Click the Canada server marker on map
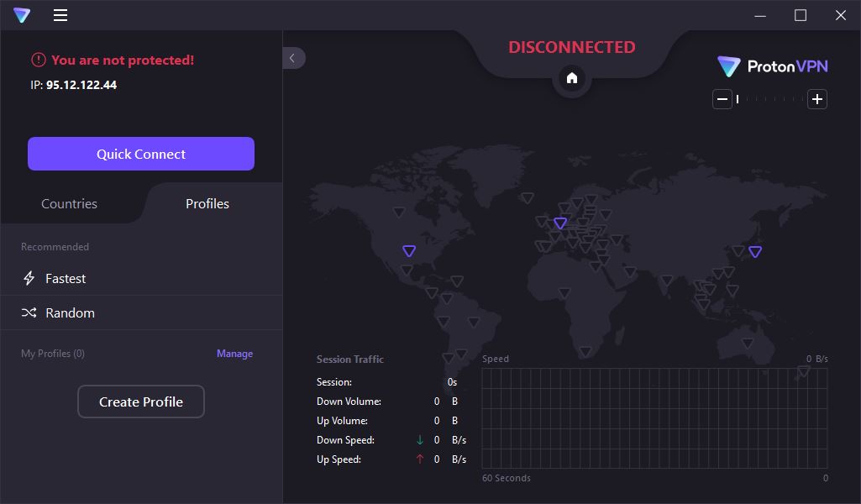The width and height of the screenshot is (861, 504). (399, 212)
